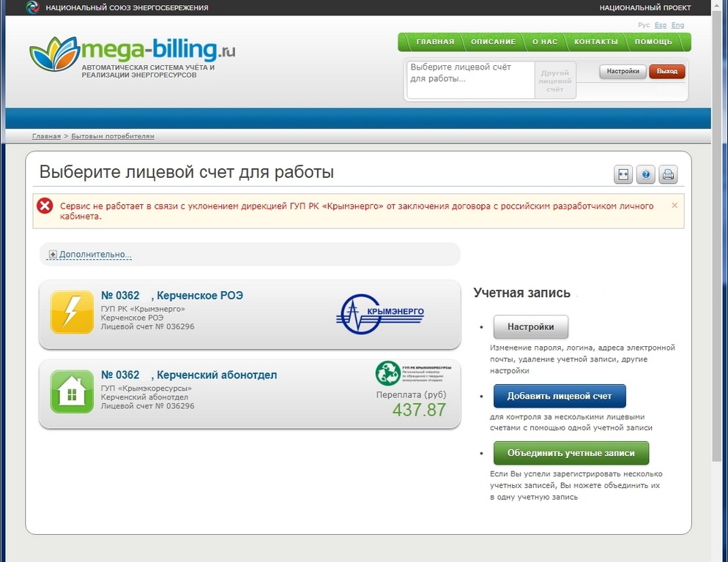Click the Крымэнерго company logo
Viewport: 728px width, 562px height.
pos(381,313)
